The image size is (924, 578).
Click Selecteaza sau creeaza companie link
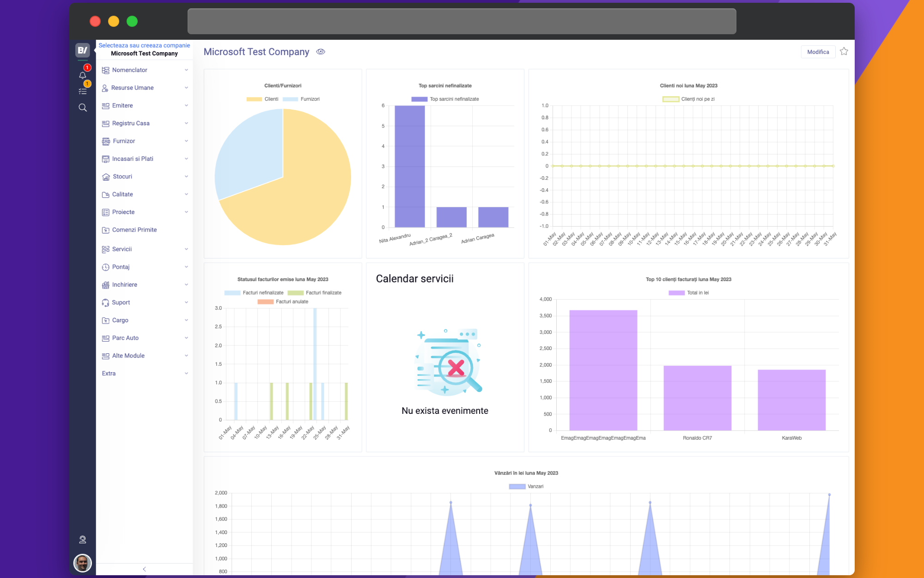pyautogui.click(x=144, y=45)
